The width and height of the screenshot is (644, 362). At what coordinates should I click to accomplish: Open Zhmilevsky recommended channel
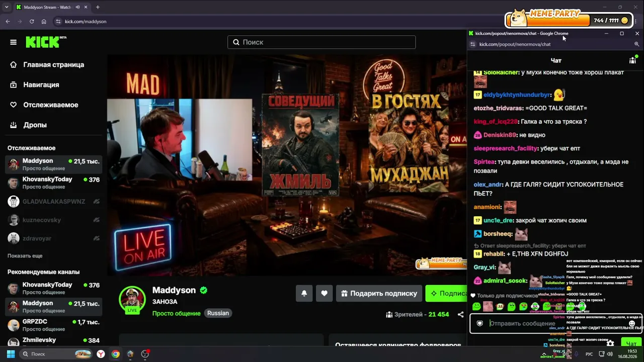[x=53, y=342]
